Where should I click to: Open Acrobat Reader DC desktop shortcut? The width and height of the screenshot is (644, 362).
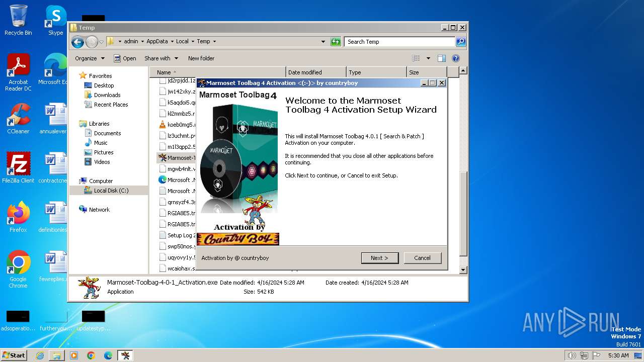tap(18, 72)
